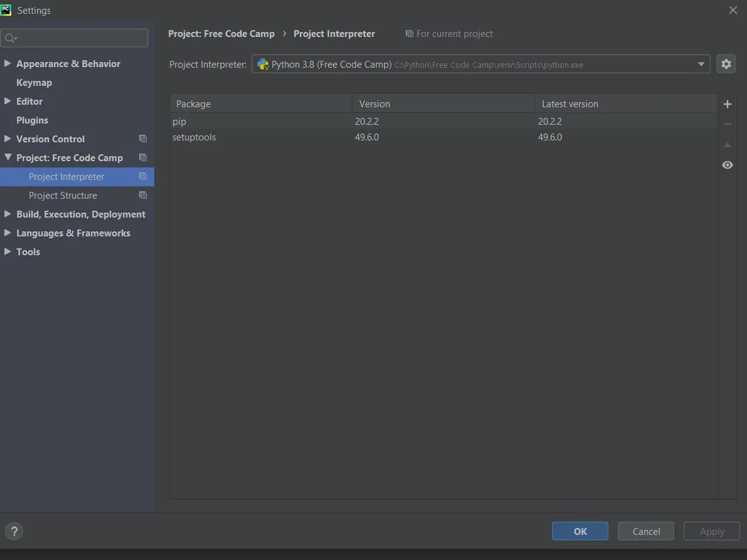Close the Settings dialog
747x560 pixels.
coord(733,10)
